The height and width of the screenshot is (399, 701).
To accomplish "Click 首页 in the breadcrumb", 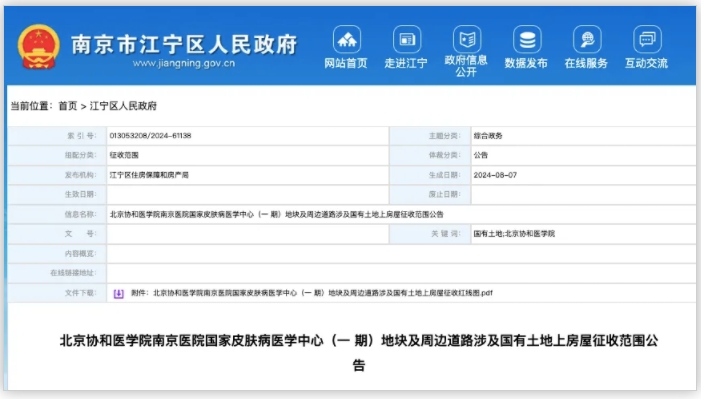I will [68, 106].
